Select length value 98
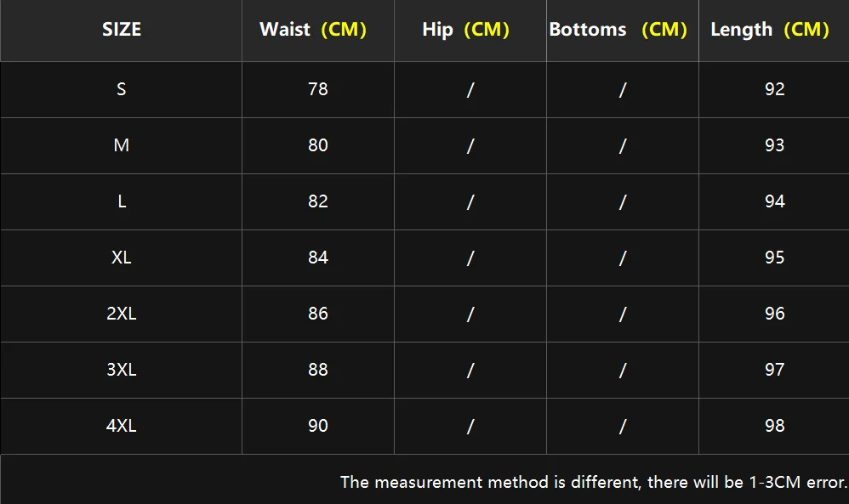Image resolution: width=849 pixels, height=504 pixels. point(774,426)
